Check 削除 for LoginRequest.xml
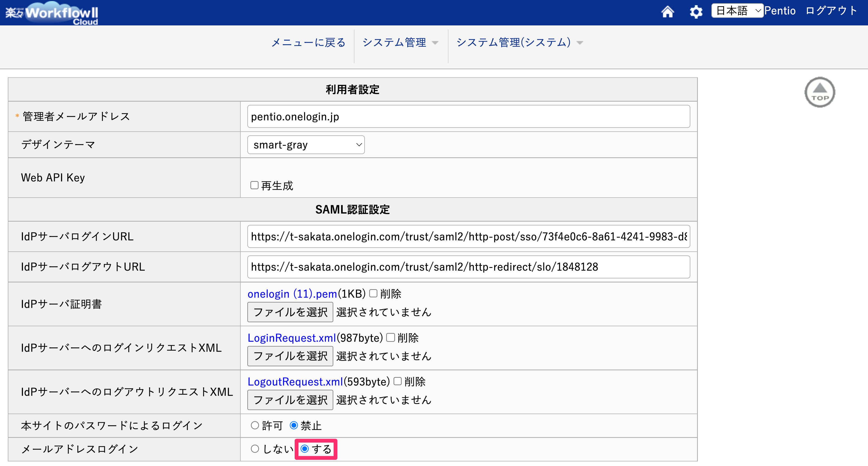The image size is (868, 466). [390, 337]
